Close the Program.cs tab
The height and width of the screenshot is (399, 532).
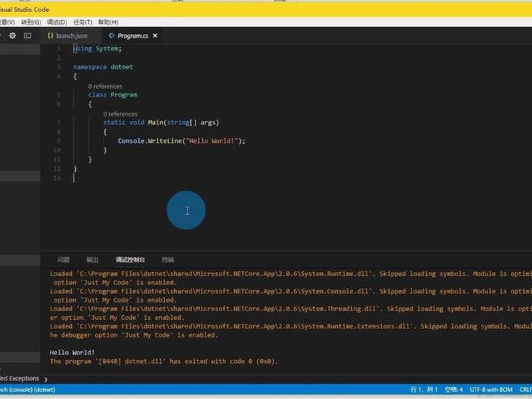pyautogui.click(x=155, y=36)
